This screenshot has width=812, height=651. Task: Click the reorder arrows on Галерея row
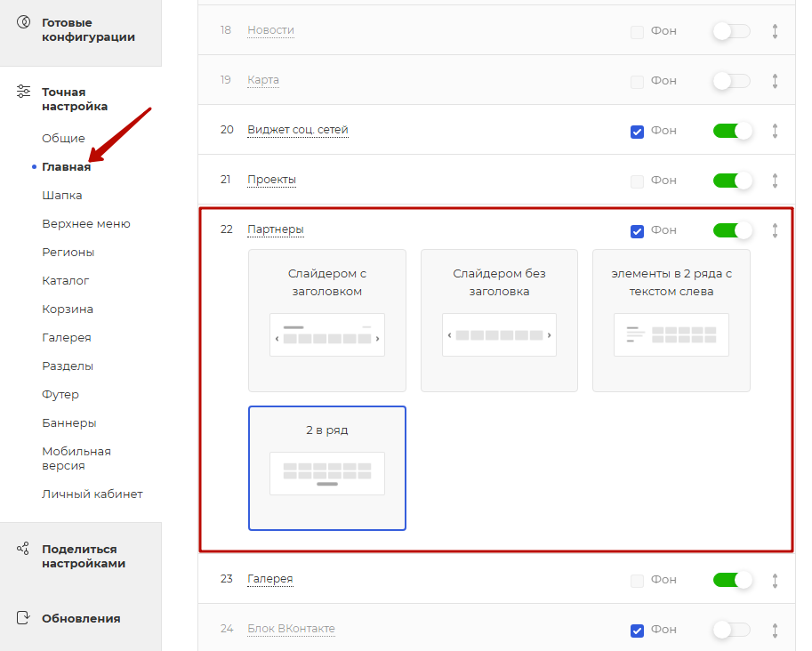pos(775,580)
